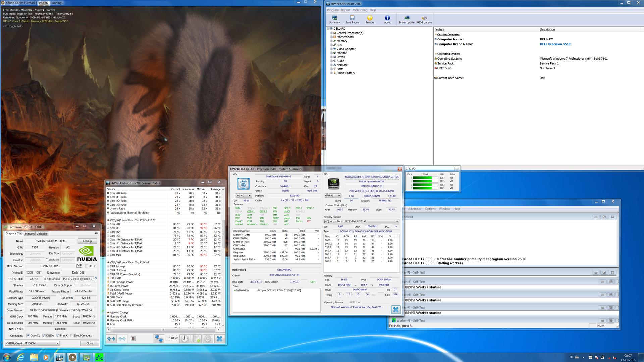Click the Current Computer heading link

point(448,34)
